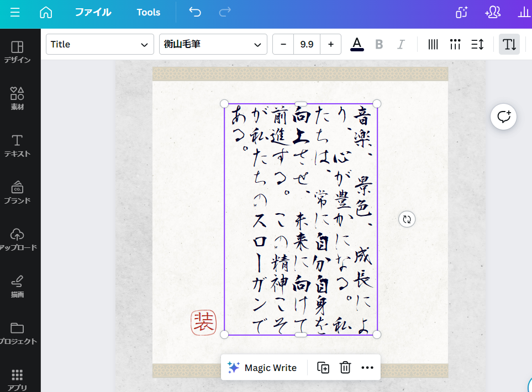
Task: Click the undo arrow icon
Action: (194, 12)
